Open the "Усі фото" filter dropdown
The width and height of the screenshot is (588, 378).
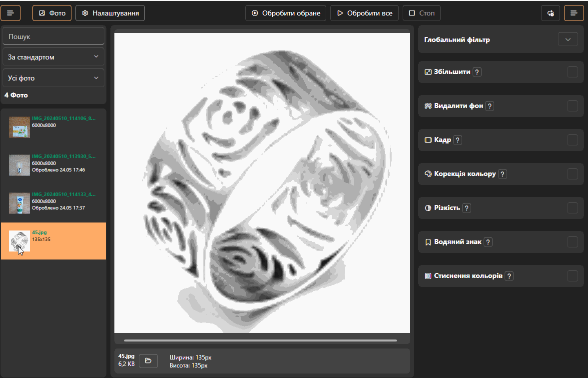[x=53, y=77]
